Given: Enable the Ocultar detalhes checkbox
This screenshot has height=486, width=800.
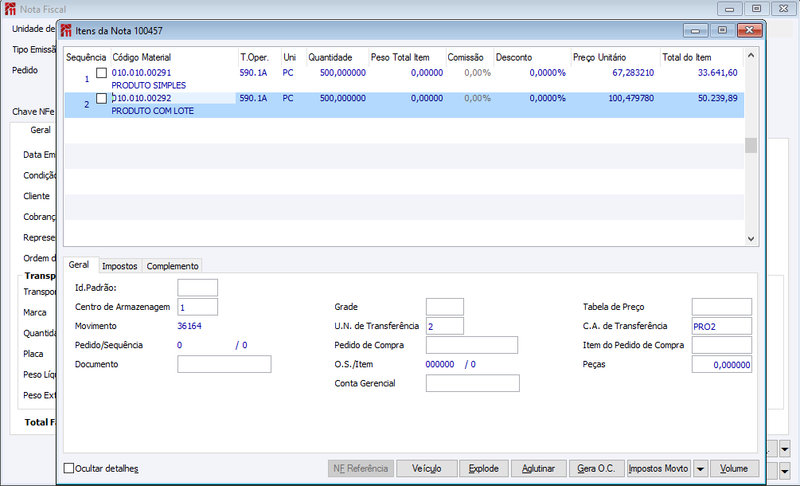Looking at the screenshot, I should [x=69, y=468].
